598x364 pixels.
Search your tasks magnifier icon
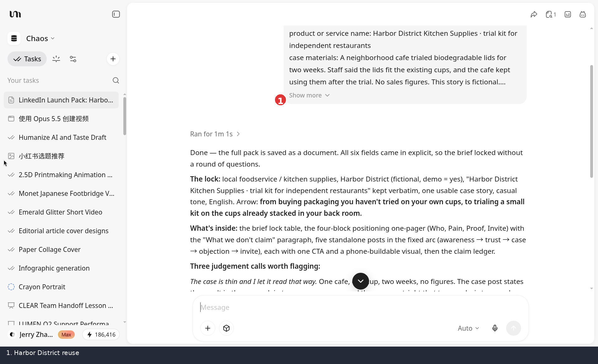point(116,80)
